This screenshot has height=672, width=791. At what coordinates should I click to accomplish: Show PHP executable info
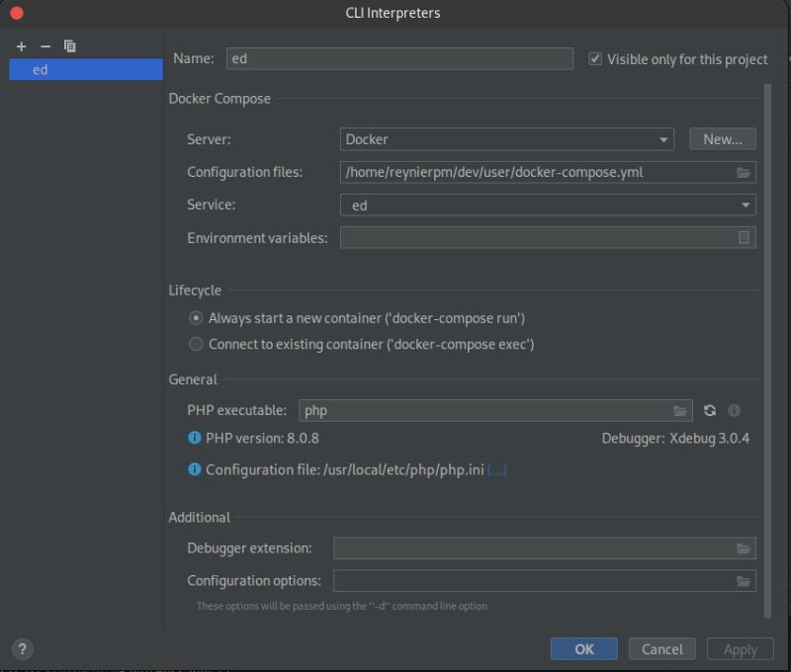point(736,409)
